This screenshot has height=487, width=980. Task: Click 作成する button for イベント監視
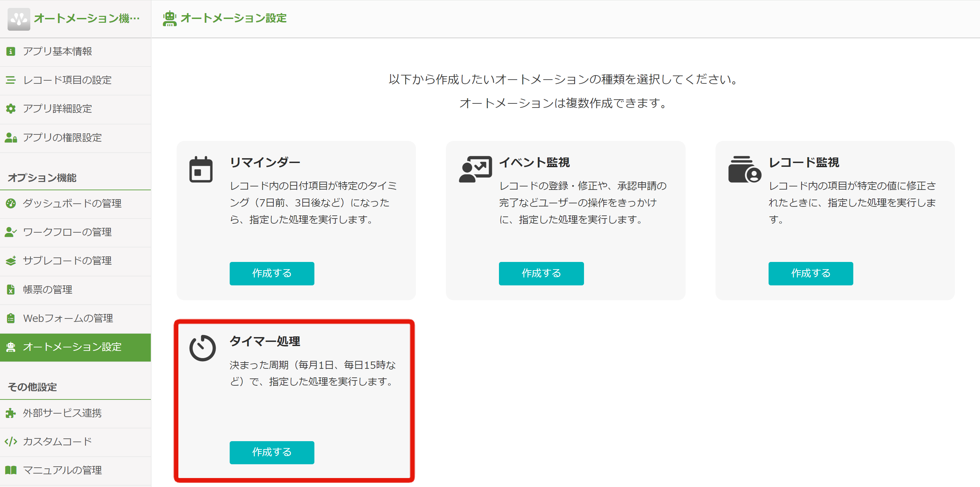[x=541, y=273]
